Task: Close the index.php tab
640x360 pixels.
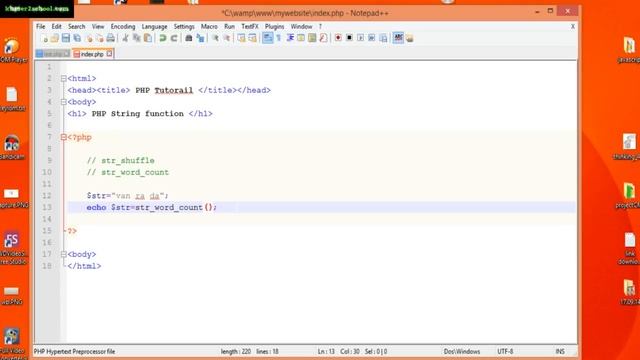Action: pos(109,54)
